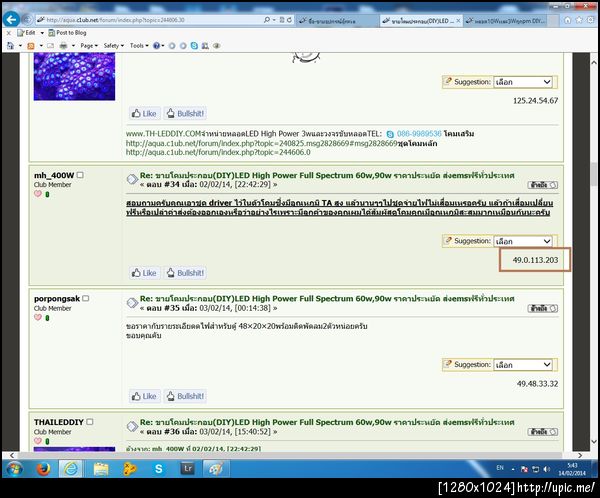Screen dimensions: 600x498
Task: Toggle offline status box next to mh_400W
Action: click(x=80, y=175)
